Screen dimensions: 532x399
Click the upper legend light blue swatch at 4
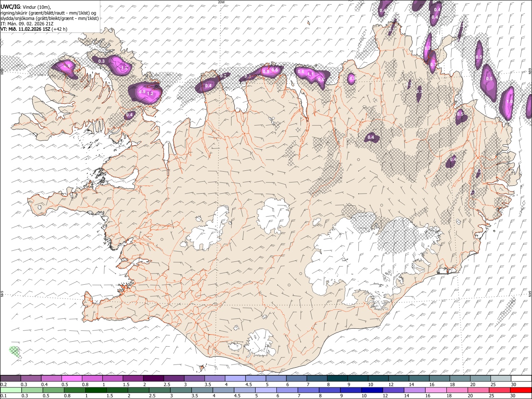[x=235, y=379]
